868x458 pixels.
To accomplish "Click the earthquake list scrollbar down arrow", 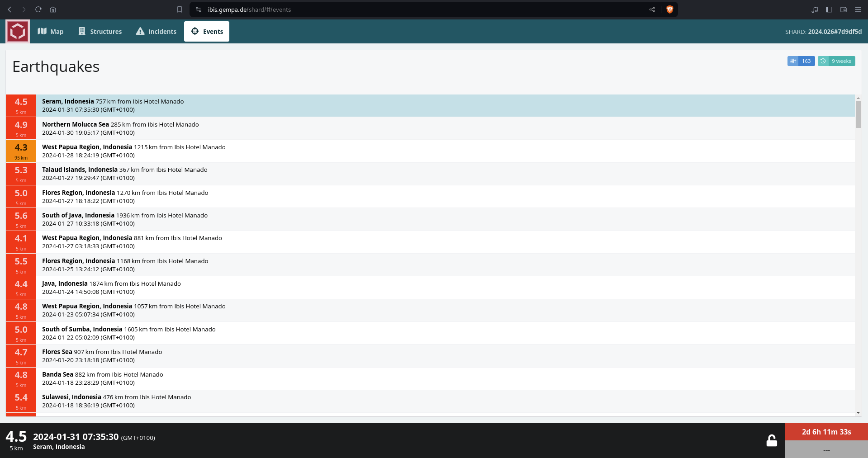I will click(x=858, y=413).
